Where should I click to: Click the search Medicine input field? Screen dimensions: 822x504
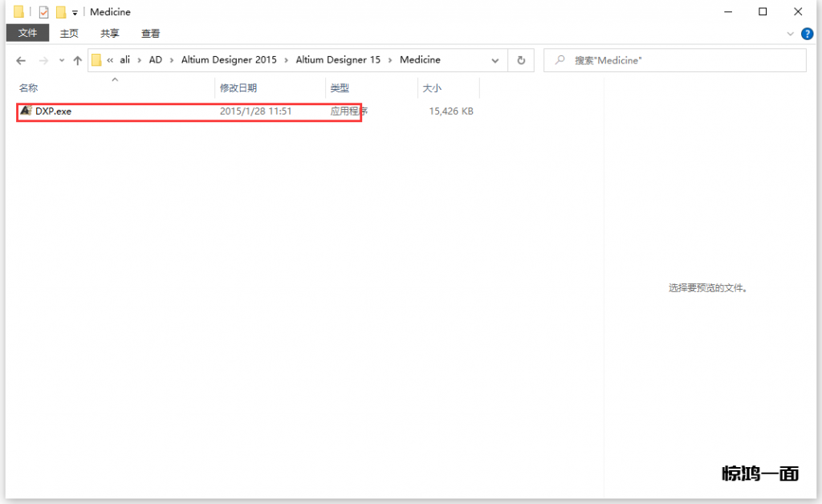click(682, 60)
